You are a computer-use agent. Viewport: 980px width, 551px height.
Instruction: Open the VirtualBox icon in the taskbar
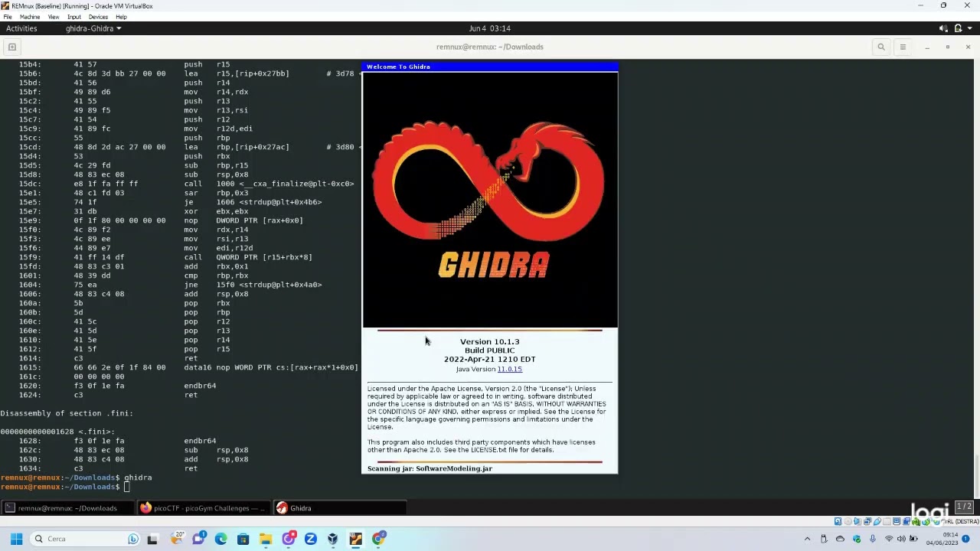tap(333, 539)
